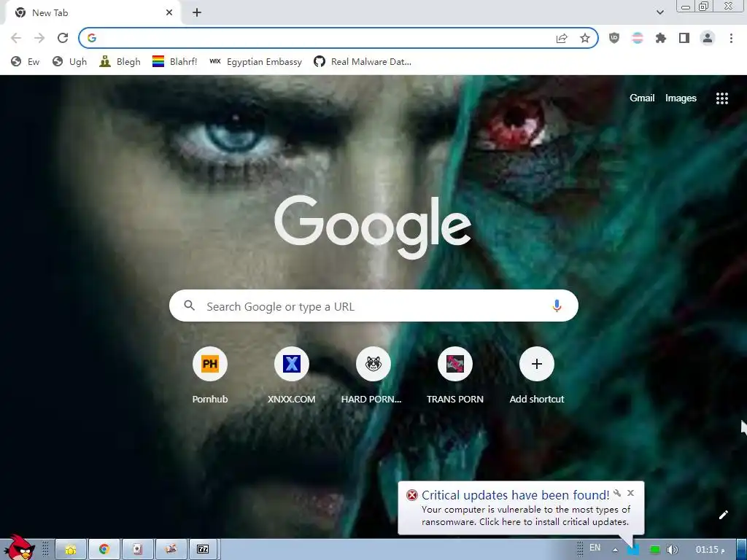Open the Blegh bookmark
The height and width of the screenshot is (560, 747).
120,61
